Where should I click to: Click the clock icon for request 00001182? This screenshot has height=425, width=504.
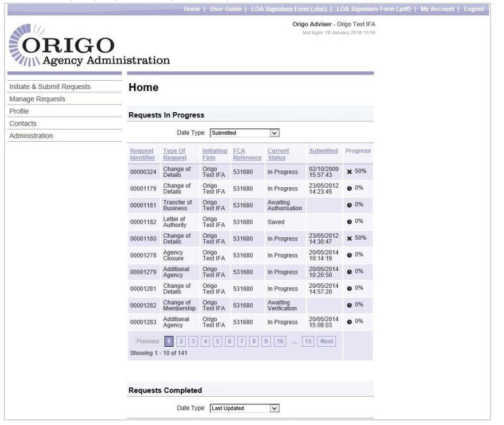click(349, 222)
